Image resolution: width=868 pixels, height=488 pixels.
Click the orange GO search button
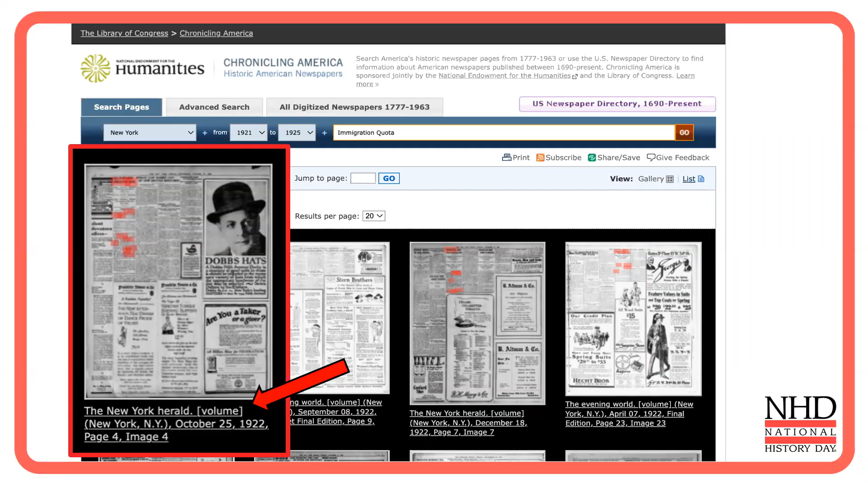(x=684, y=132)
